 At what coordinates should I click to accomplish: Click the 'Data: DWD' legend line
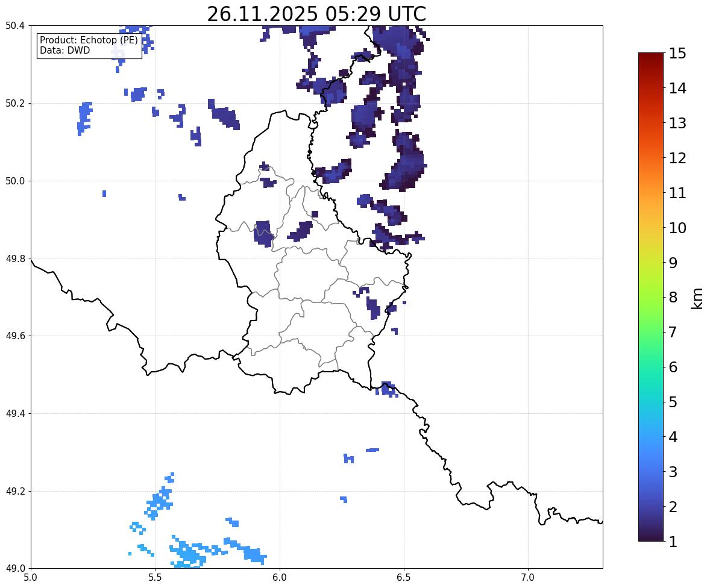pyautogui.click(x=64, y=50)
